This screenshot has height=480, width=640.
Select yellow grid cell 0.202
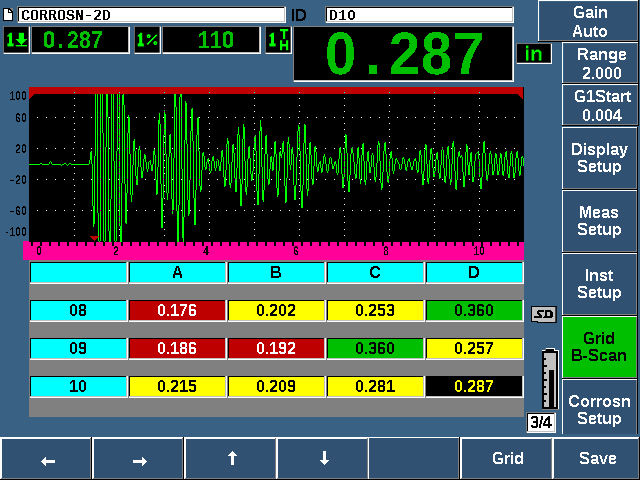coord(276,311)
